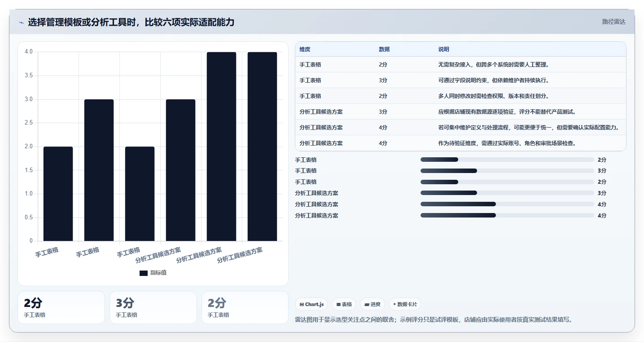The image size is (644, 342).
Task: Click the icon on the 表格 chip
Action: 338,304
